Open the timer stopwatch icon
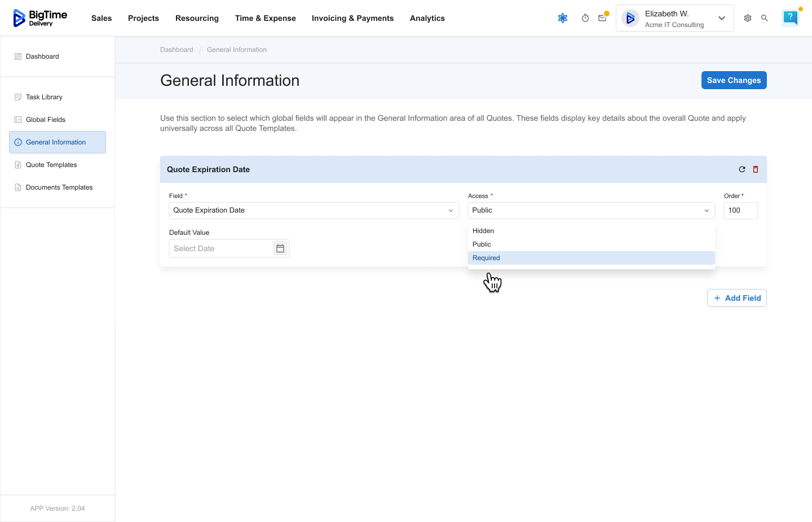Viewport: 812px width, 522px height. [x=585, y=18]
